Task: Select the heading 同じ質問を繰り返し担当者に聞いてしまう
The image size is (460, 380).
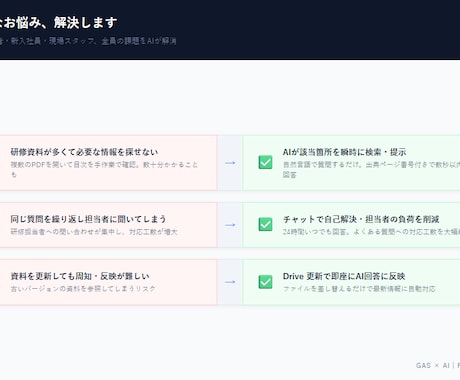Action: 88,219
